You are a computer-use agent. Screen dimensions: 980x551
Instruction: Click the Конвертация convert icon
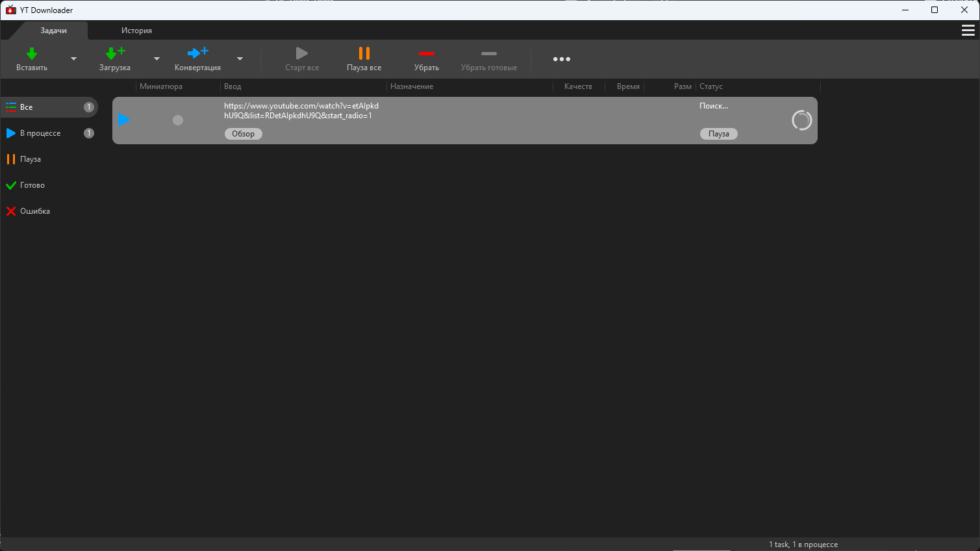[197, 53]
